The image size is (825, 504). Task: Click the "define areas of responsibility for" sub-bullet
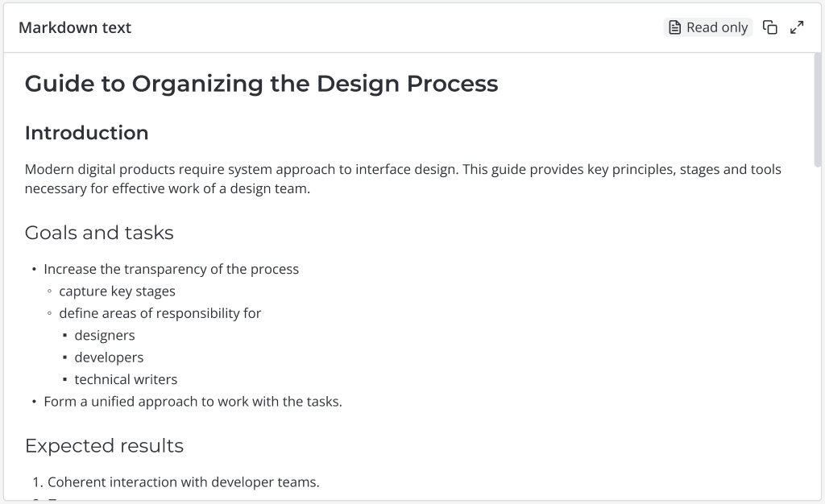[160, 313]
